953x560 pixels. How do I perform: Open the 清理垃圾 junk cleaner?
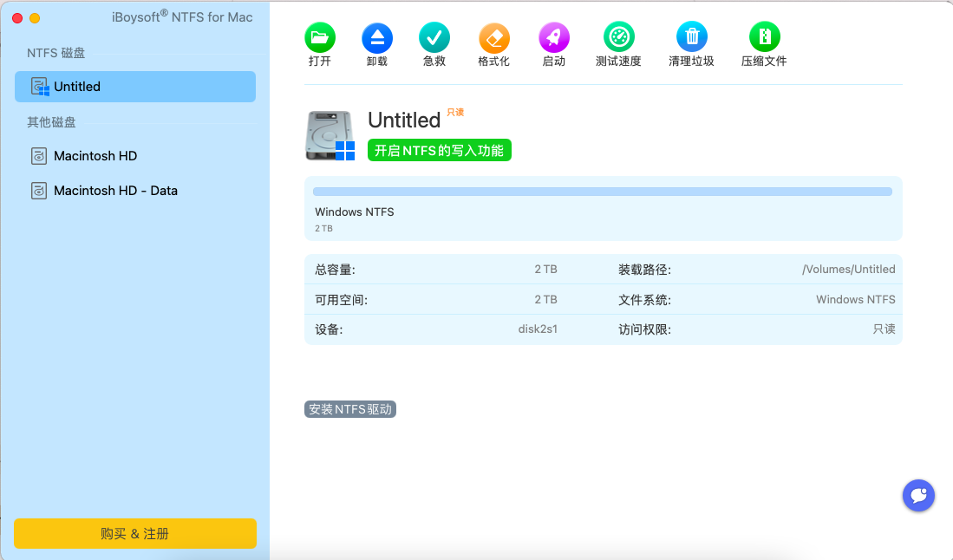click(x=691, y=36)
